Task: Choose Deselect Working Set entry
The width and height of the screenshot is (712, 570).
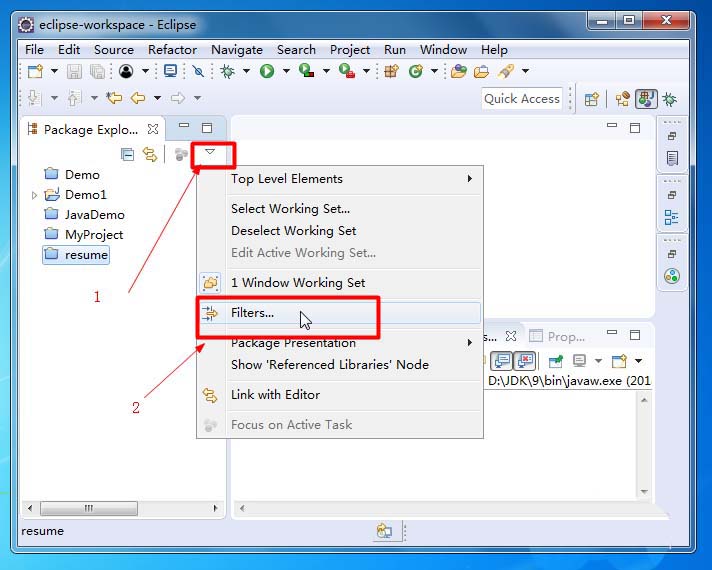Action: [x=339, y=231]
